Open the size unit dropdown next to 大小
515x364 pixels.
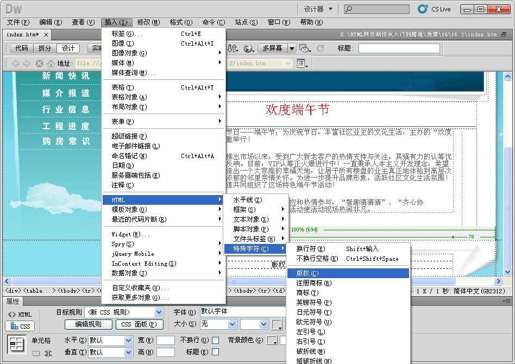[264, 324]
